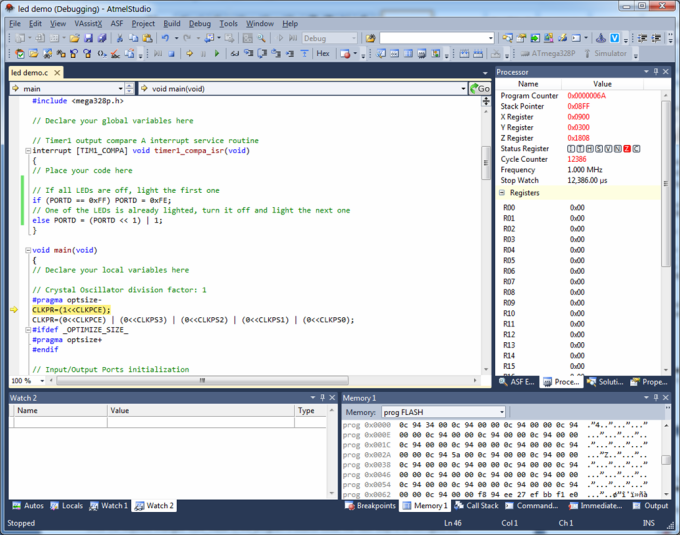The height and width of the screenshot is (535, 680).
Task: Click the Copy toolbar icon
Action: [x=133, y=38]
